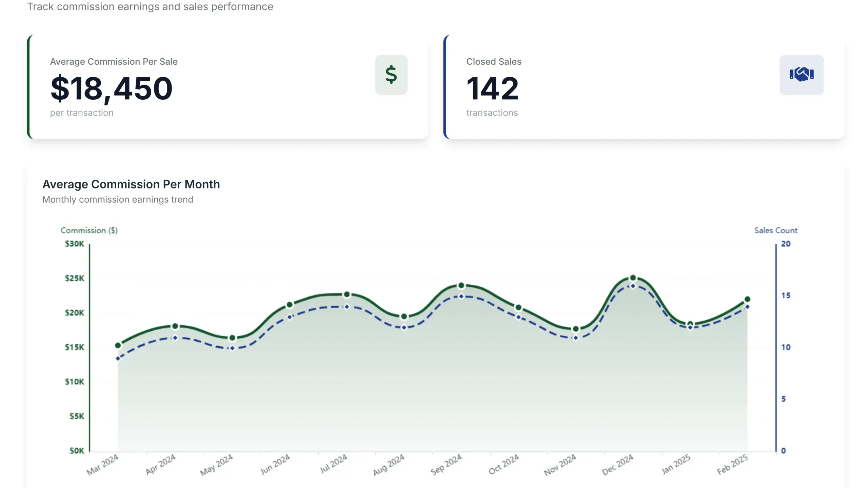Click the Feb 2025 blue sales count diamond
Screen dimensions: 868x488
pyautogui.click(x=747, y=307)
